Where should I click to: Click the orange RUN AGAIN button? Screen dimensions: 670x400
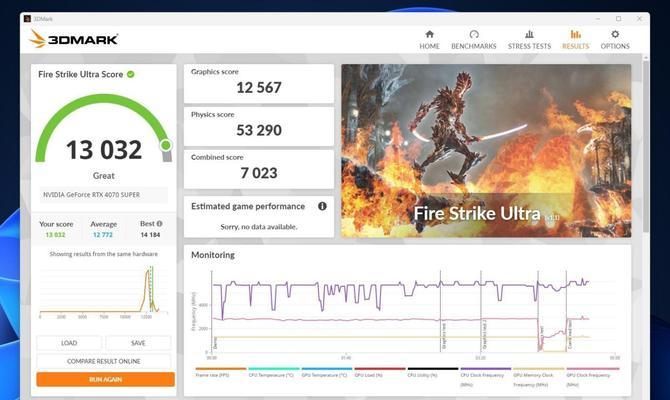pyautogui.click(x=106, y=379)
